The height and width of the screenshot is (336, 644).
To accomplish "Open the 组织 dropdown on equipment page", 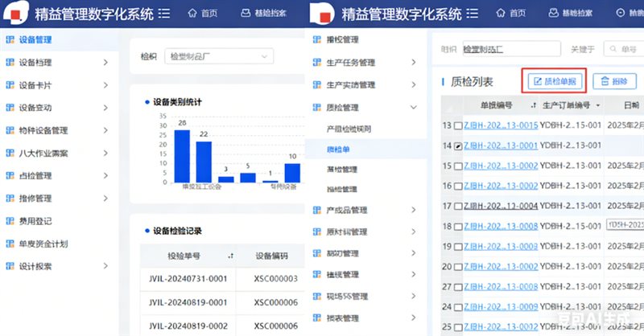I will click(x=219, y=56).
